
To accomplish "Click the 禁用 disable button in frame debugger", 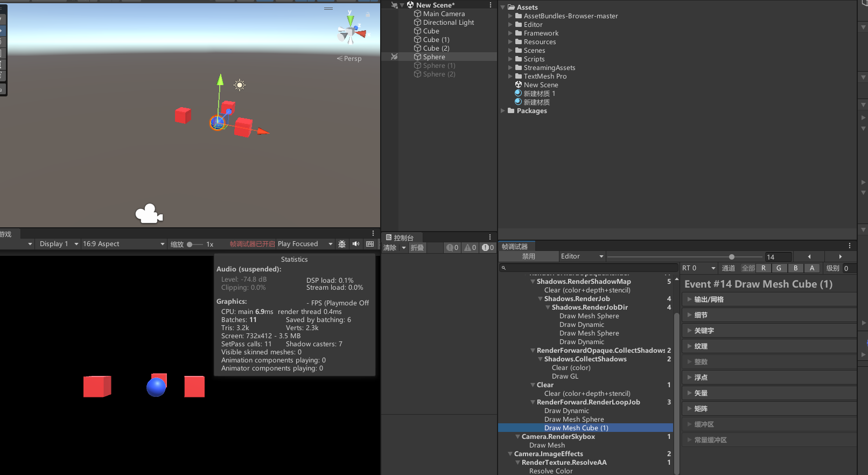I will pos(528,256).
